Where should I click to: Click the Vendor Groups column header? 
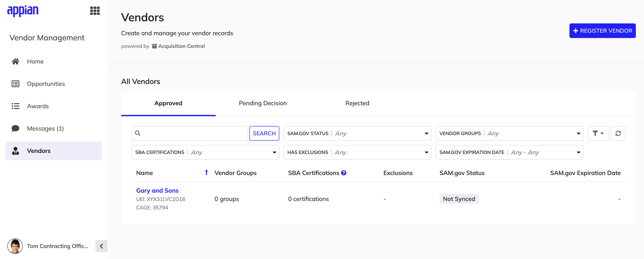tap(235, 173)
